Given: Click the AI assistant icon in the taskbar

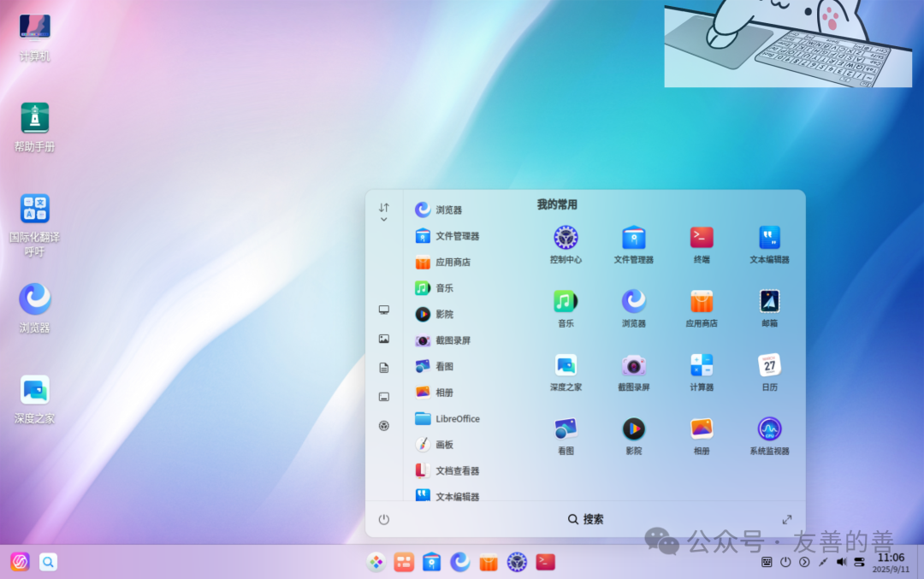Looking at the screenshot, I should coord(20,562).
